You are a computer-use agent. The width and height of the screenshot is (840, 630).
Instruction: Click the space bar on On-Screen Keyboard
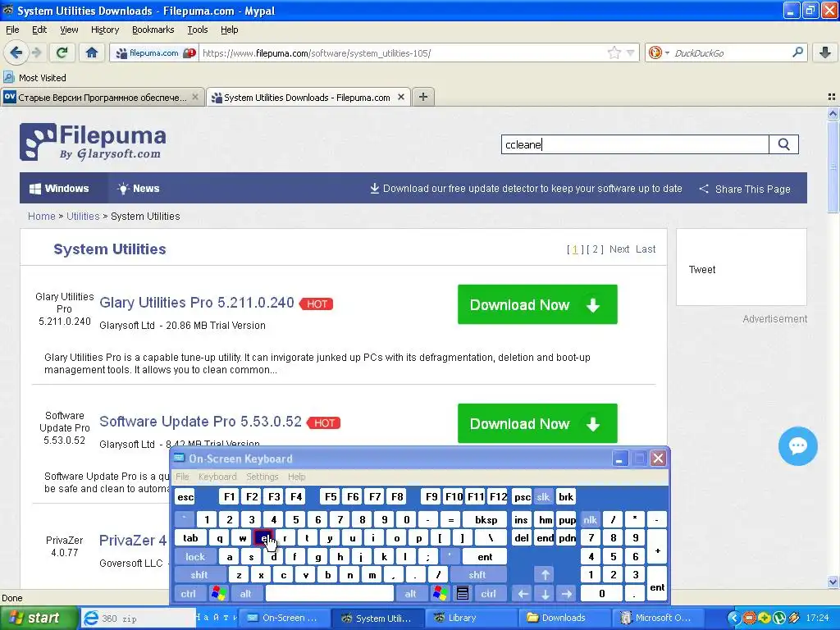330,594
